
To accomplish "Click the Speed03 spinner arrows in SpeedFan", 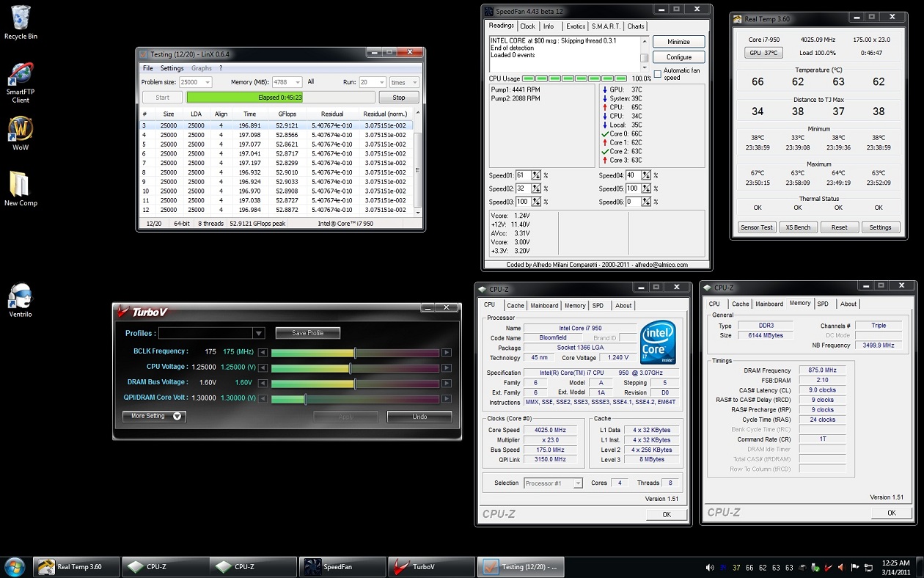I will click(536, 202).
